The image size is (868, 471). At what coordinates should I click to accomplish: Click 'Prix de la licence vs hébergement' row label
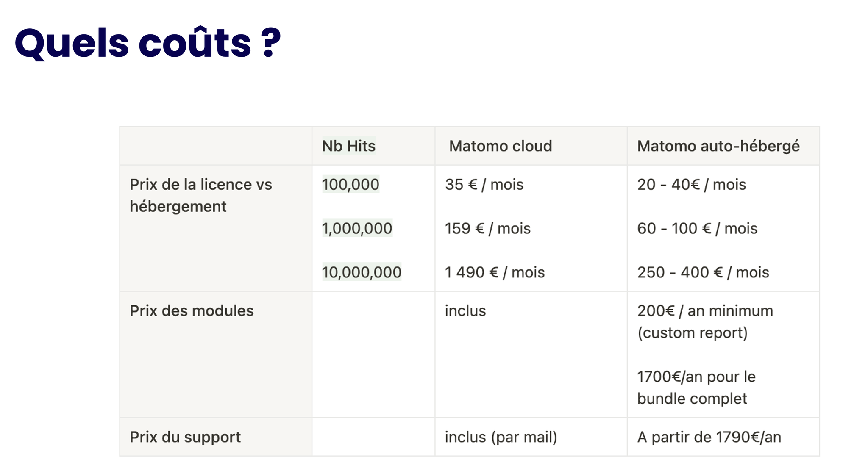click(201, 195)
